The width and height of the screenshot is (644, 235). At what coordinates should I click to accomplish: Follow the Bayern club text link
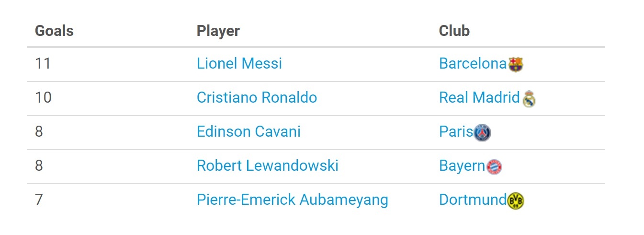(x=462, y=165)
